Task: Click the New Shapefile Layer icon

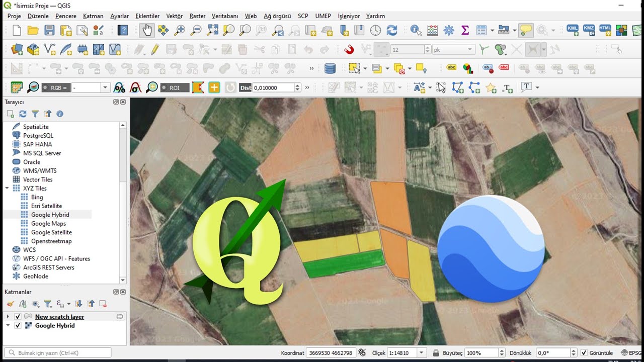Action: pos(49,50)
